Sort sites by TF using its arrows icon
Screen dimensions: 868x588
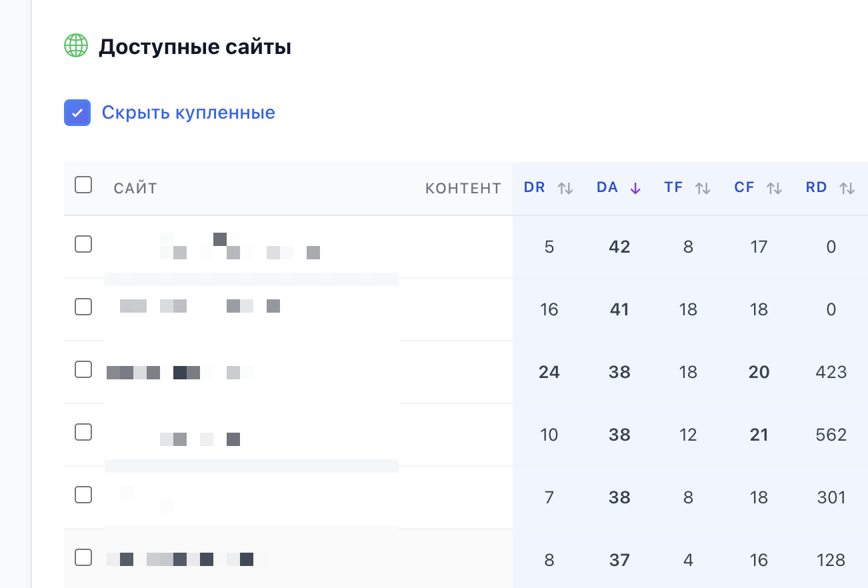(703, 187)
